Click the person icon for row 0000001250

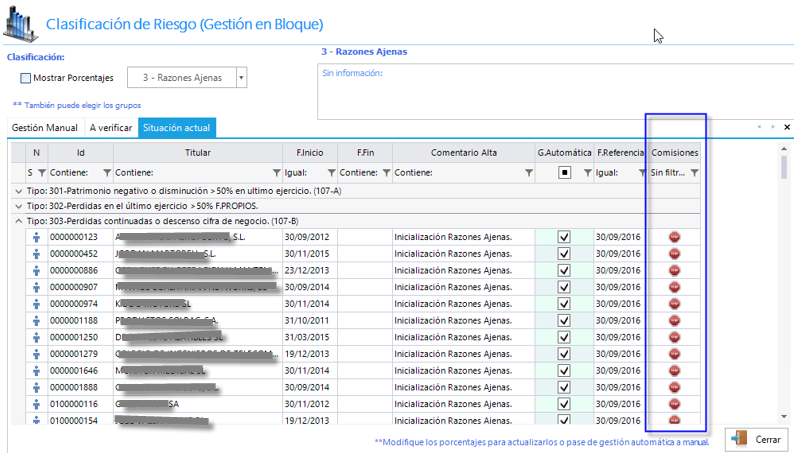pyautogui.click(x=36, y=337)
